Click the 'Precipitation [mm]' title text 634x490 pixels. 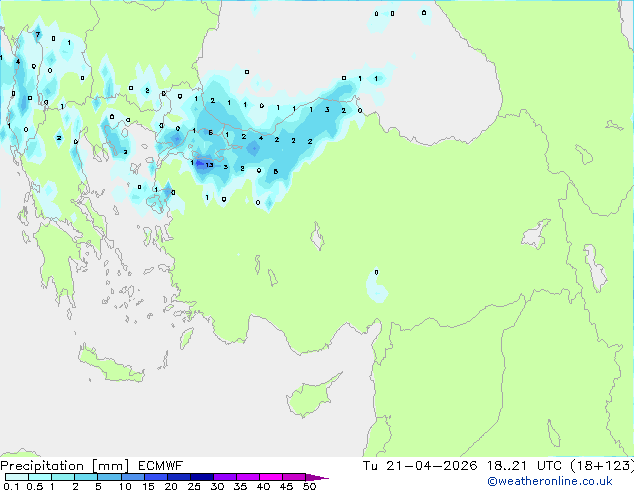click(x=64, y=466)
